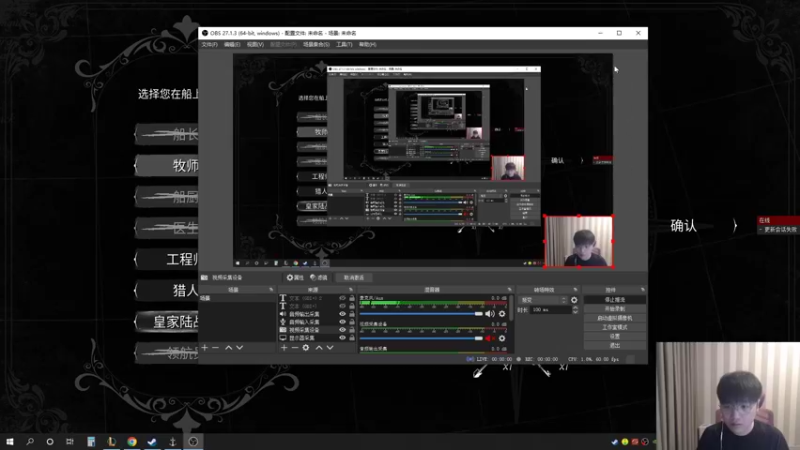Click blue bird app in taskbar
800x450 pixels.
(152, 442)
